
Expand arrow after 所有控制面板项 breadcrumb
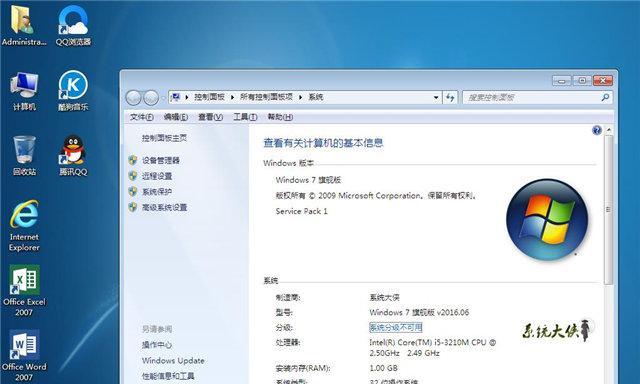click(300, 97)
